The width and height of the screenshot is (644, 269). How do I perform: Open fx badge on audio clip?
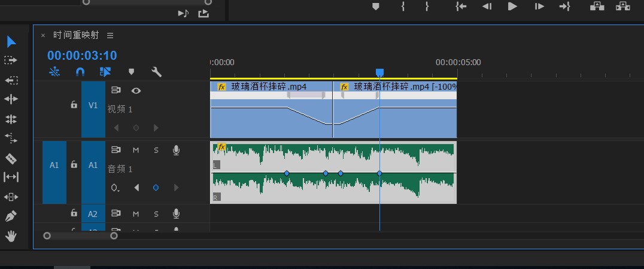click(x=222, y=147)
